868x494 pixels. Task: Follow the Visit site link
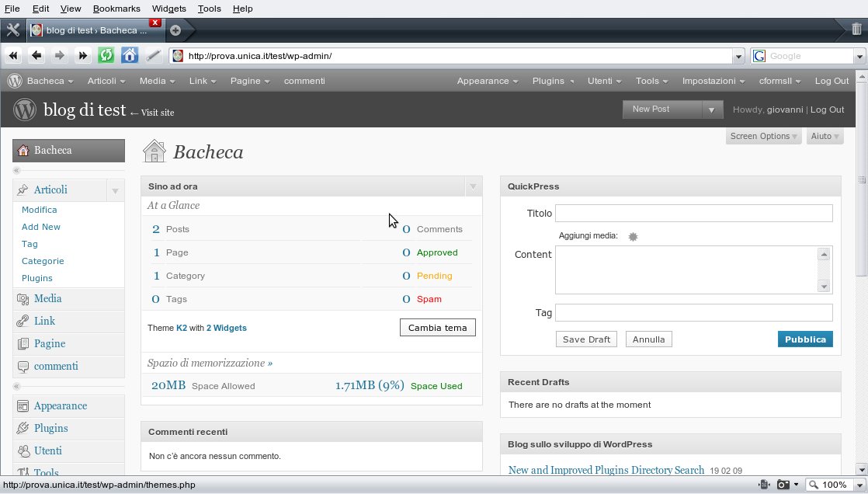152,113
